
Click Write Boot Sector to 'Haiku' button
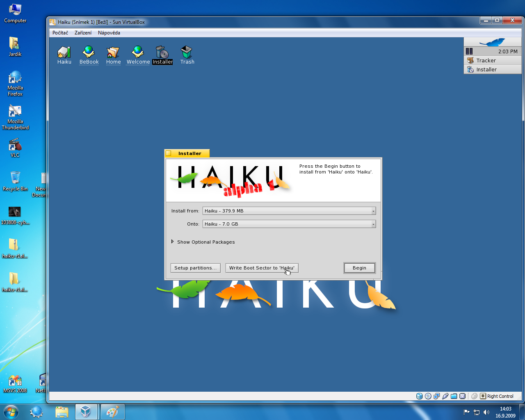pyautogui.click(x=262, y=268)
